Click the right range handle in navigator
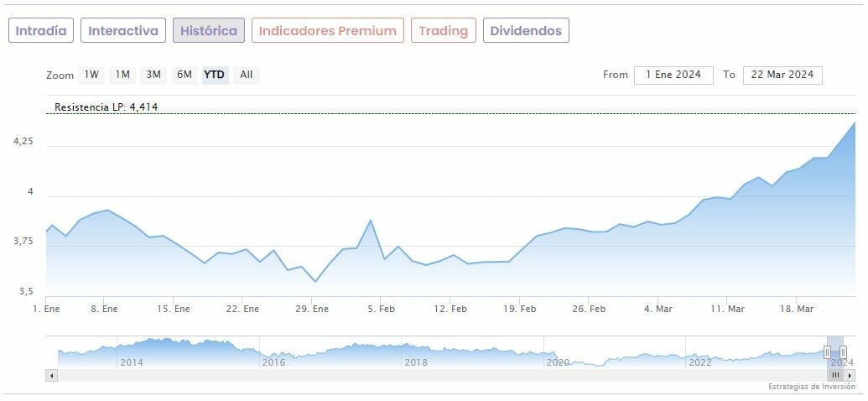This screenshot has width=868, height=401. (843, 352)
